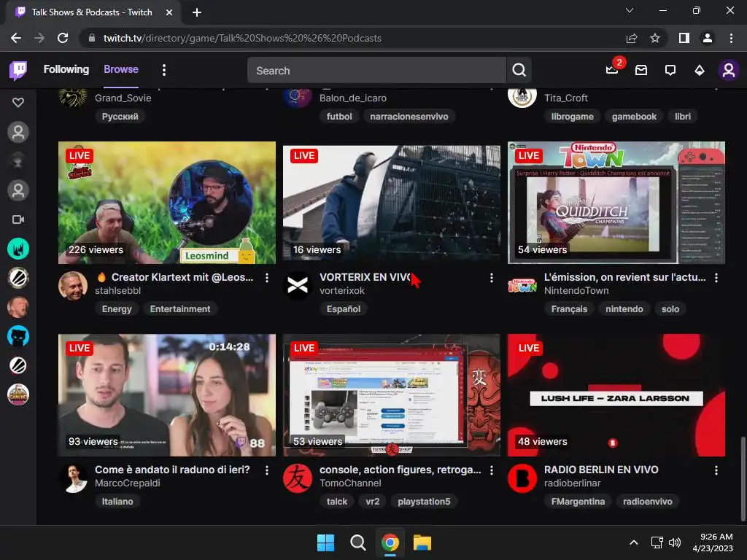
Task: Open the L'émission NintendoTown stream title
Action: pos(625,277)
